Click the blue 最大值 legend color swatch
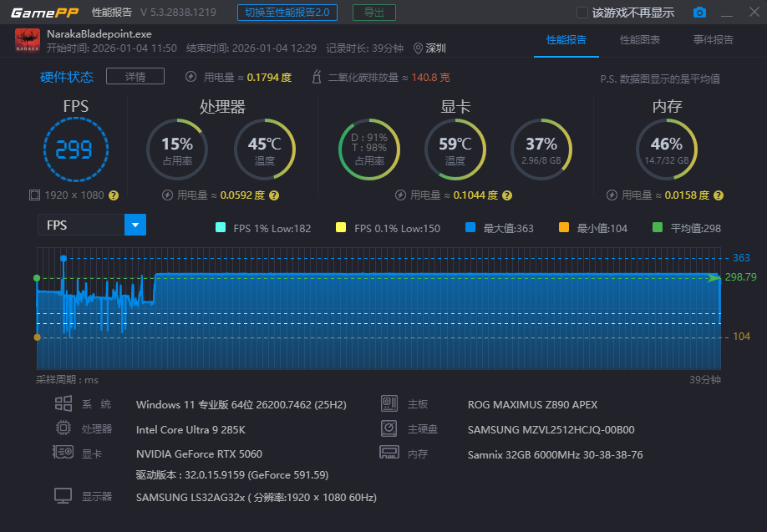The image size is (767, 532). tap(470, 228)
